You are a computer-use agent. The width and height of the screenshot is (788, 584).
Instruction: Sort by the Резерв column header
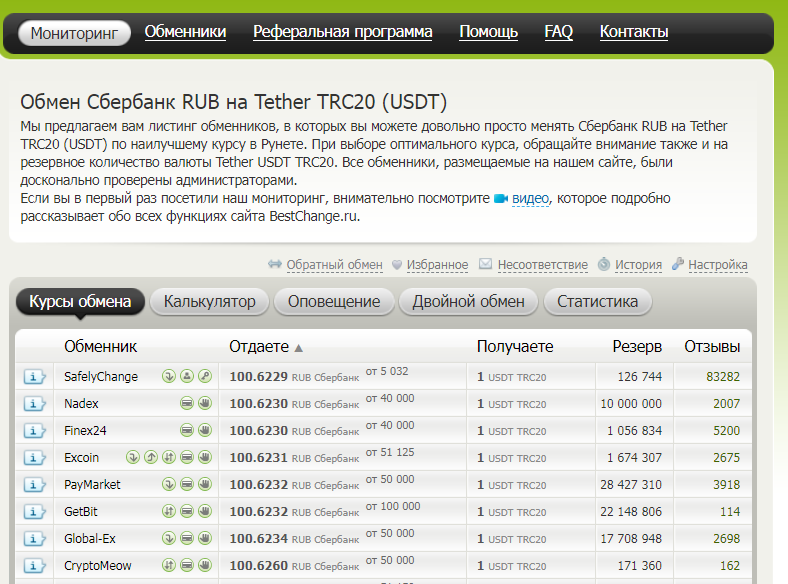(x=637, y=347)
